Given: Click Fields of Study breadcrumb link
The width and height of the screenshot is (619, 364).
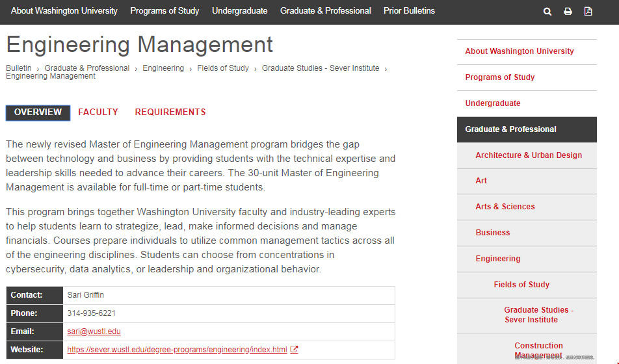Looking at the screenshot, I should [223, 68].
